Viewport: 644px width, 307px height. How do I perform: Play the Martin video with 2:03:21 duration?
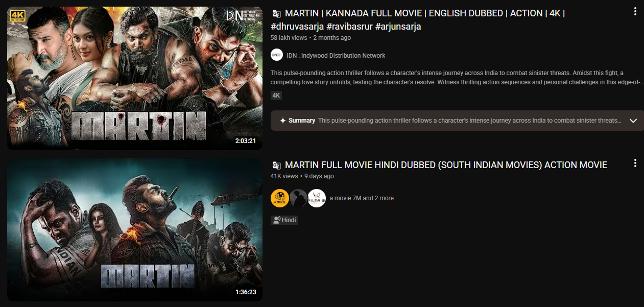pos(134,78)
